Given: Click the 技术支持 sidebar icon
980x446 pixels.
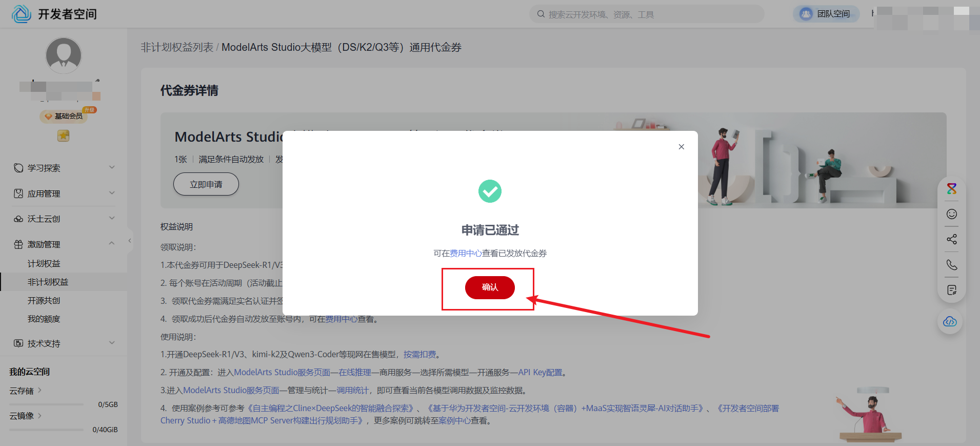Looking at the screenshot, I should [x=18, y=343].
